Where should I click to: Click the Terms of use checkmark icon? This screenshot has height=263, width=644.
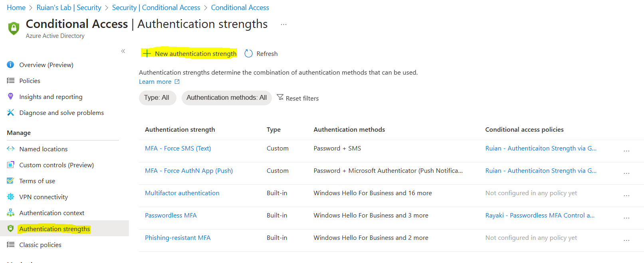(x=10, y=181)
